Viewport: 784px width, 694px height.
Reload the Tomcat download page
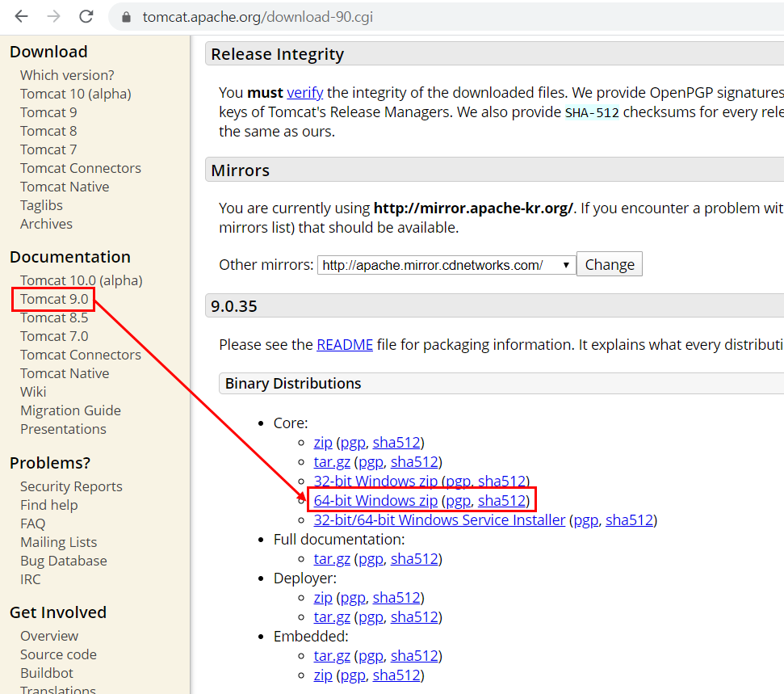click(x=86, y=16)
